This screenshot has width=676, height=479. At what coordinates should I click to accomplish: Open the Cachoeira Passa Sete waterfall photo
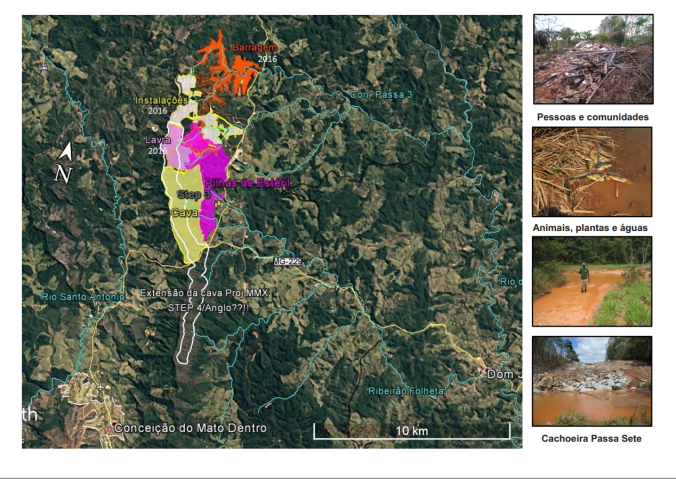click(592, 381)
